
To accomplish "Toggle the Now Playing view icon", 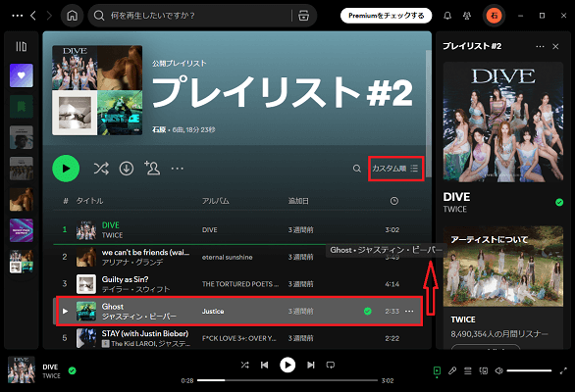I will [x=437, y=370].
